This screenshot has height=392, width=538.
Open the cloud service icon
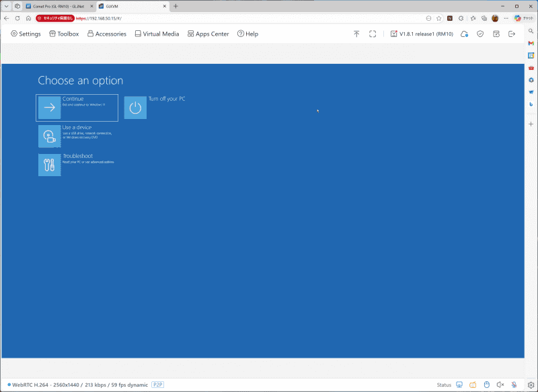[464, 34]
